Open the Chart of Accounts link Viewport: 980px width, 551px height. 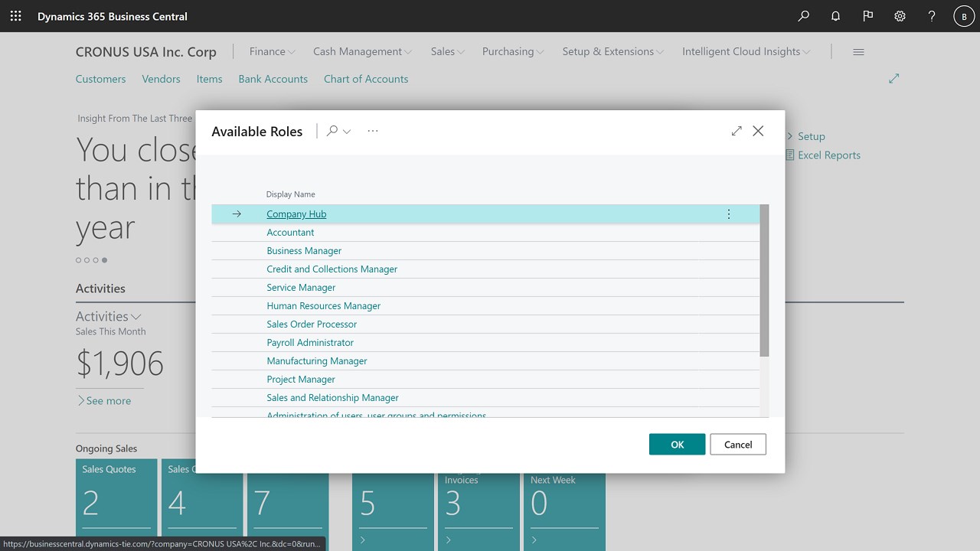click(366, 79)
